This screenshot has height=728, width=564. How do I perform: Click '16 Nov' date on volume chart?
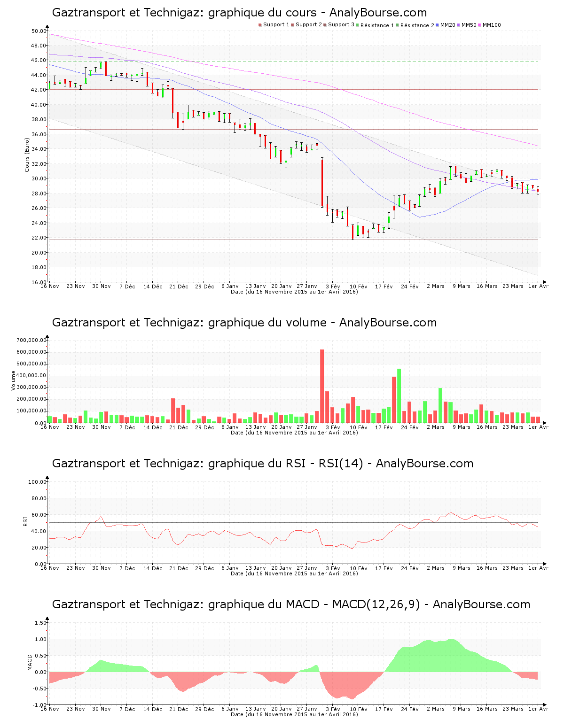[x=50, y=427]
